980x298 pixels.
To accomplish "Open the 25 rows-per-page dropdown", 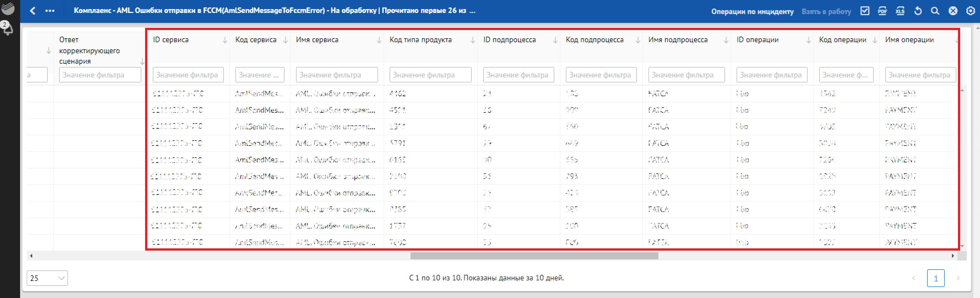I will 47,278.
